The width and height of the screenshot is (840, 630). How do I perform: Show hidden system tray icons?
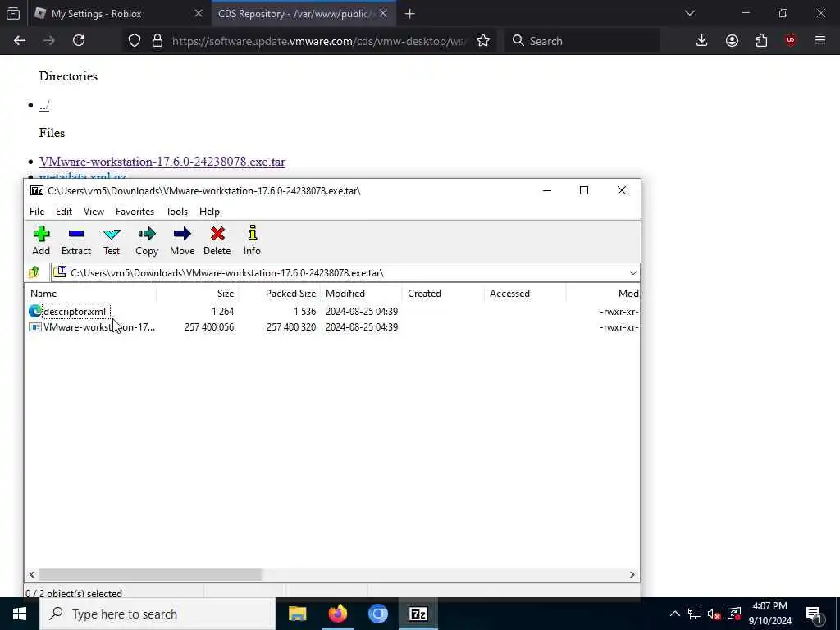click(674, 614)
